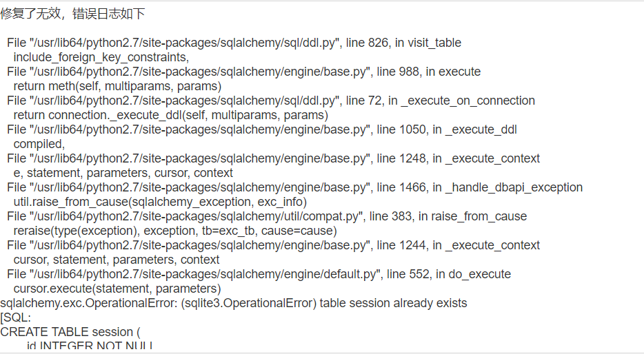Click the include_foreign_key_constraints line
This screenshot has height=354, width=644.
tap(101, 57)
